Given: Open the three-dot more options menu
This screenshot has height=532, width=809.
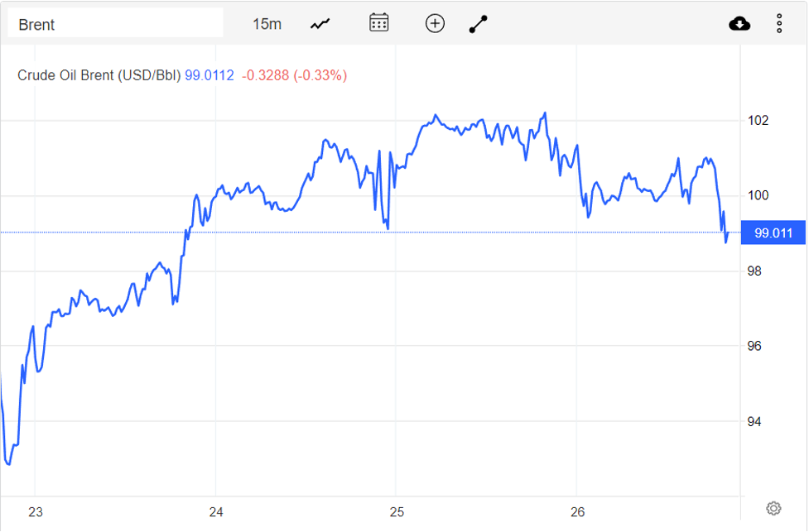Looking at the screenshot, I should coord(779,24).
